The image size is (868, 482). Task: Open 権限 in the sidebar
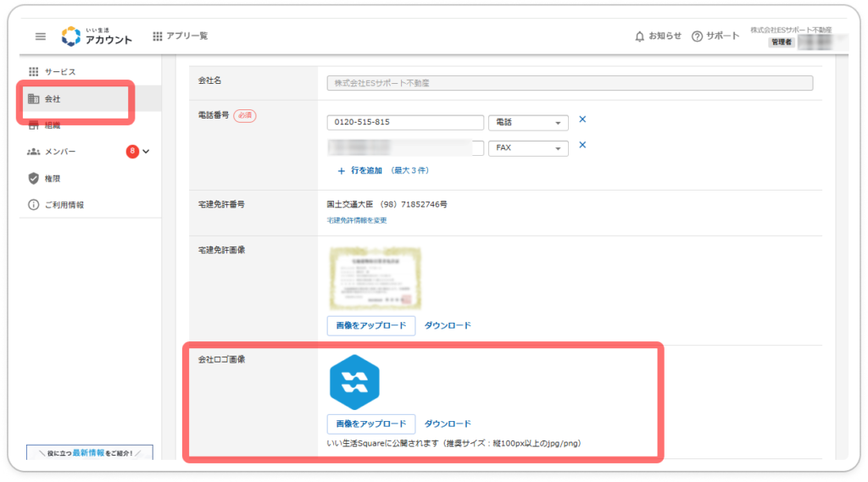tap(53, 179)
